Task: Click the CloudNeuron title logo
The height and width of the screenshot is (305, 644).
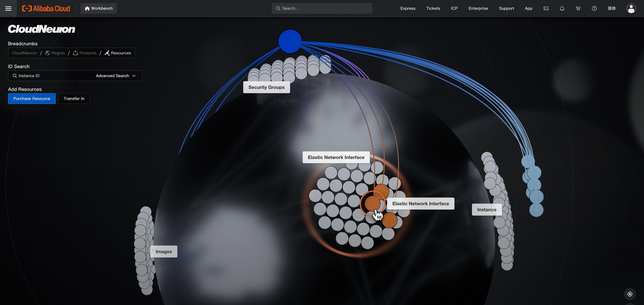Action: tap(41, 29)
